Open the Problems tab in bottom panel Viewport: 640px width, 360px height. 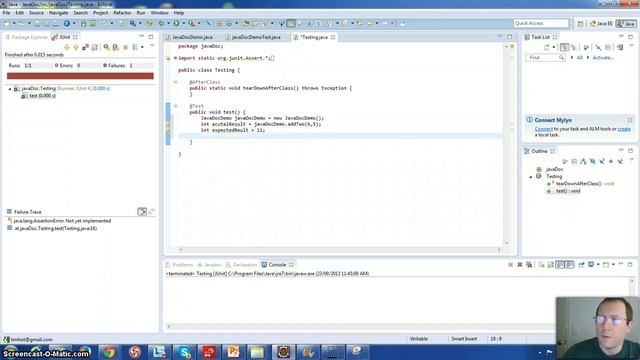coord(180,265)
